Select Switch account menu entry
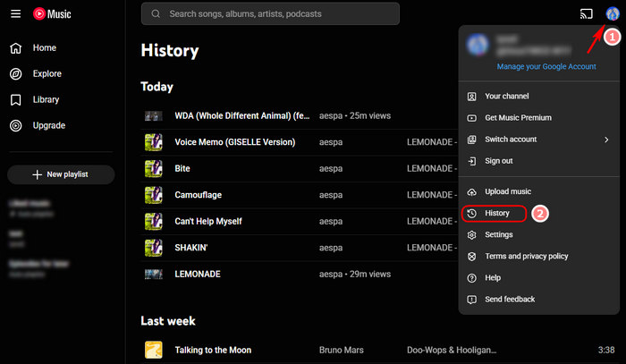 (539, 140)
